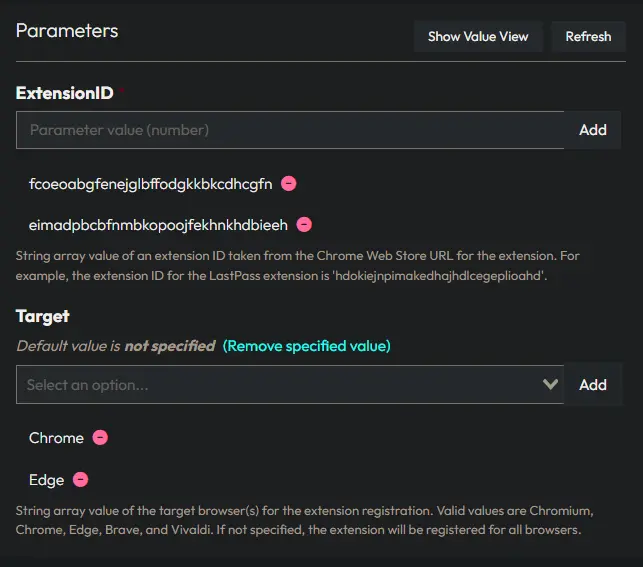Click the Show Value View button
Viewport: 643px width, 567px height.
(x=478, y=37)
